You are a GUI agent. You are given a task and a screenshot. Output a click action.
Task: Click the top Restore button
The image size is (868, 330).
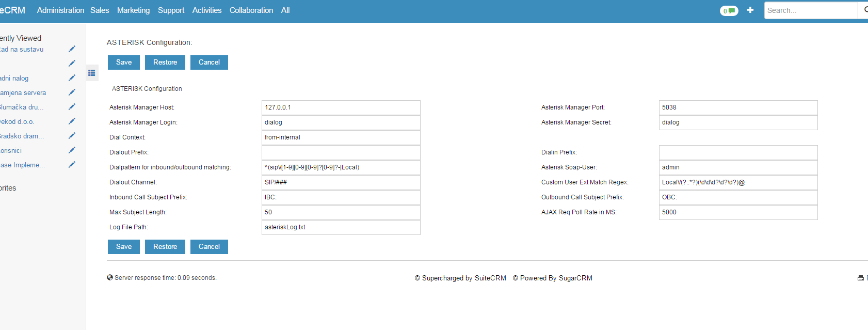pos(165,62)
